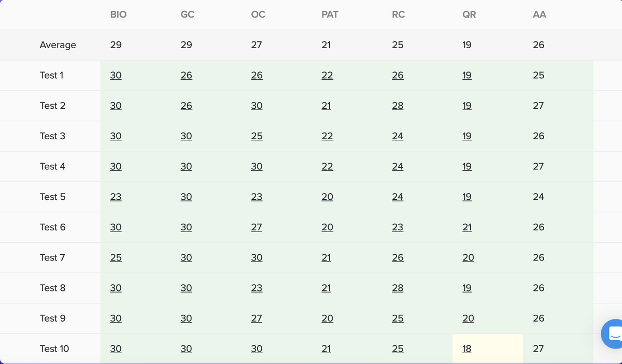This screenshot has height=364, width=622.
Task: Open Test 1 BIO score 30
Action: click(x=116, y=75)
